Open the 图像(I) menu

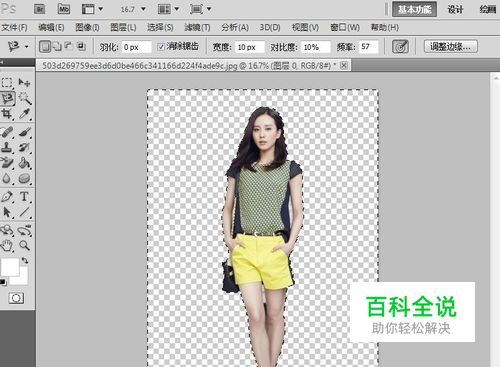87,27
